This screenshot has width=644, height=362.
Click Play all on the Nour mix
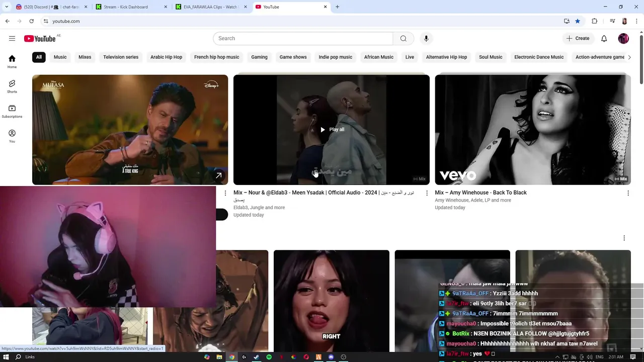click(332, 130)
